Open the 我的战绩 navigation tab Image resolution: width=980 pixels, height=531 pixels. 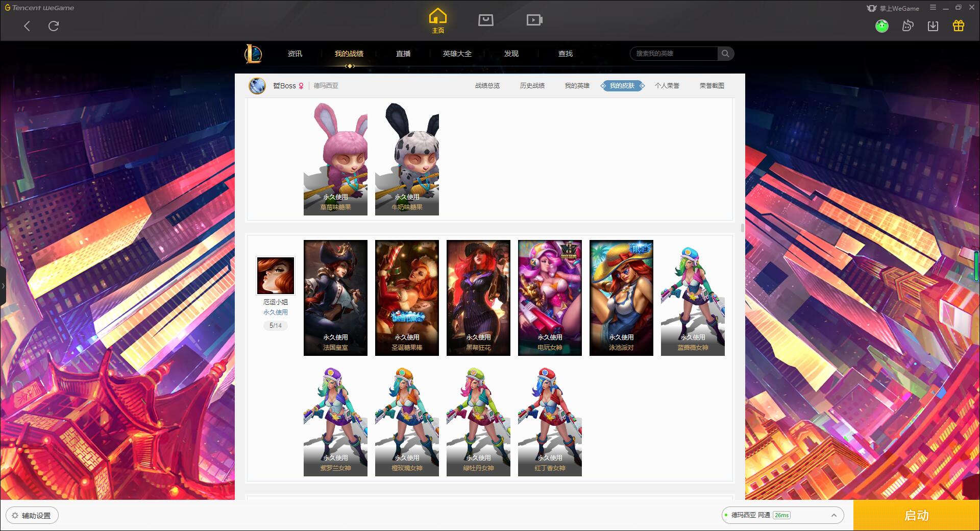click(x=349, y=54)
